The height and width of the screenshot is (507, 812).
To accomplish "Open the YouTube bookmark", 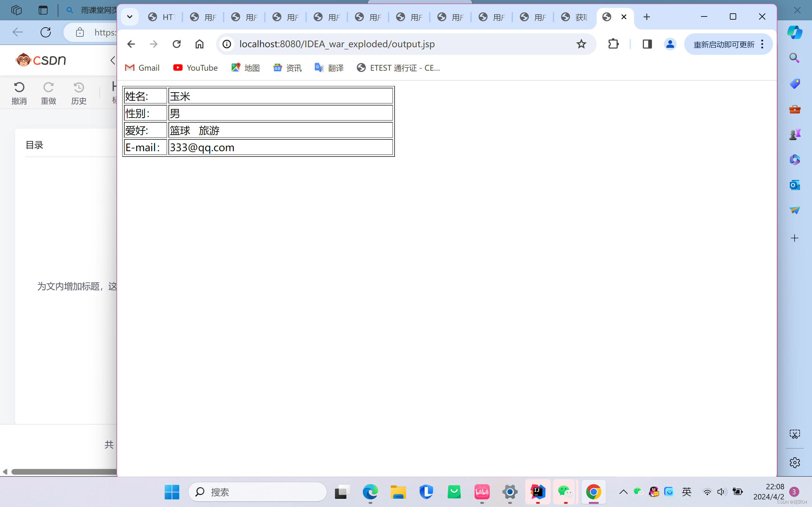I will click(195, 68).
